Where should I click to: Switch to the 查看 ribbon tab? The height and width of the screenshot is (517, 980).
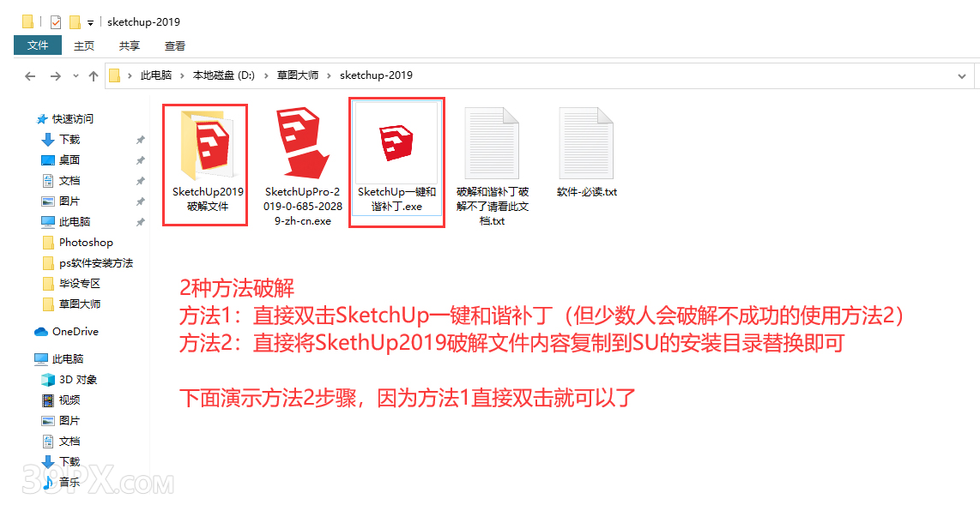(175, 45)
